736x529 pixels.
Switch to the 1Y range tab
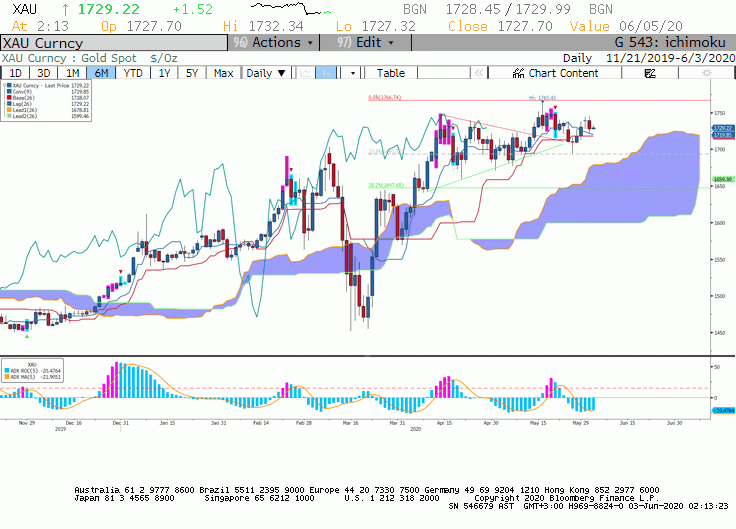point(164,73)
